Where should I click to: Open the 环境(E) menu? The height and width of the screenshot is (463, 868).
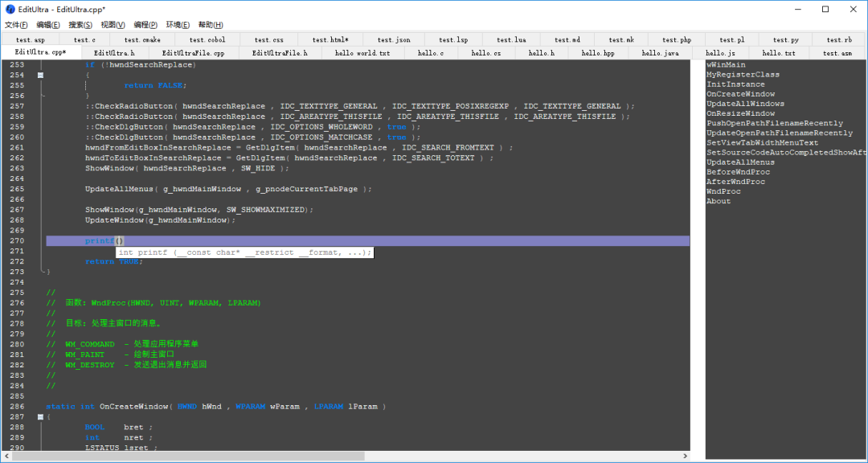point(178,25)
